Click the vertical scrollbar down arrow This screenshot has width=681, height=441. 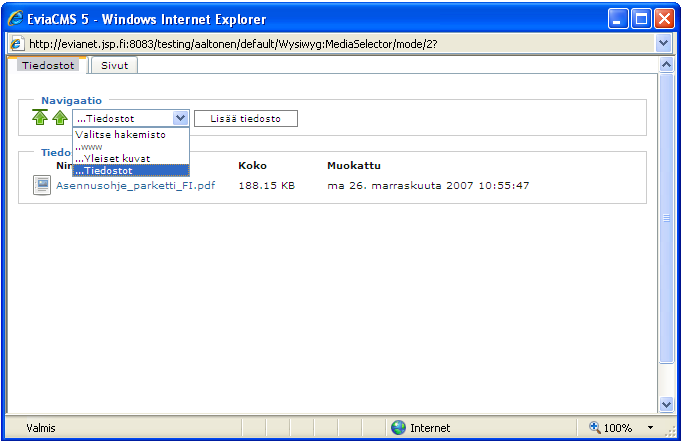click(666, 405)
